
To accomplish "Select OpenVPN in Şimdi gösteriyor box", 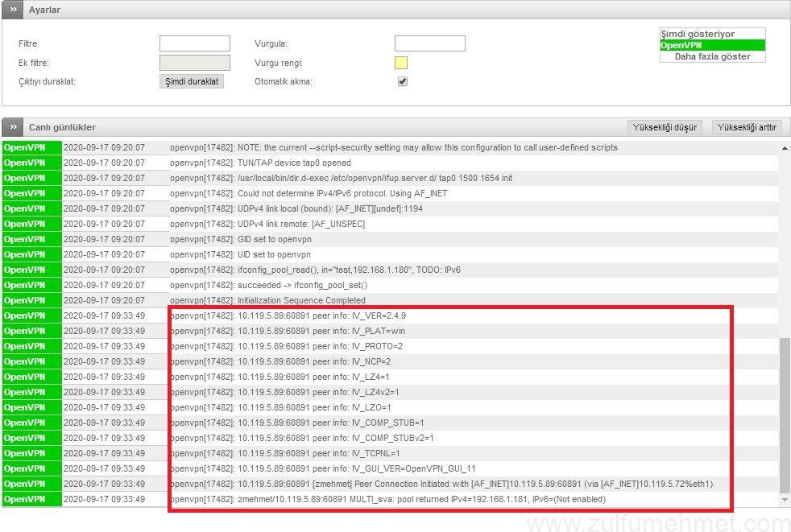I will [x=712, y=45].
